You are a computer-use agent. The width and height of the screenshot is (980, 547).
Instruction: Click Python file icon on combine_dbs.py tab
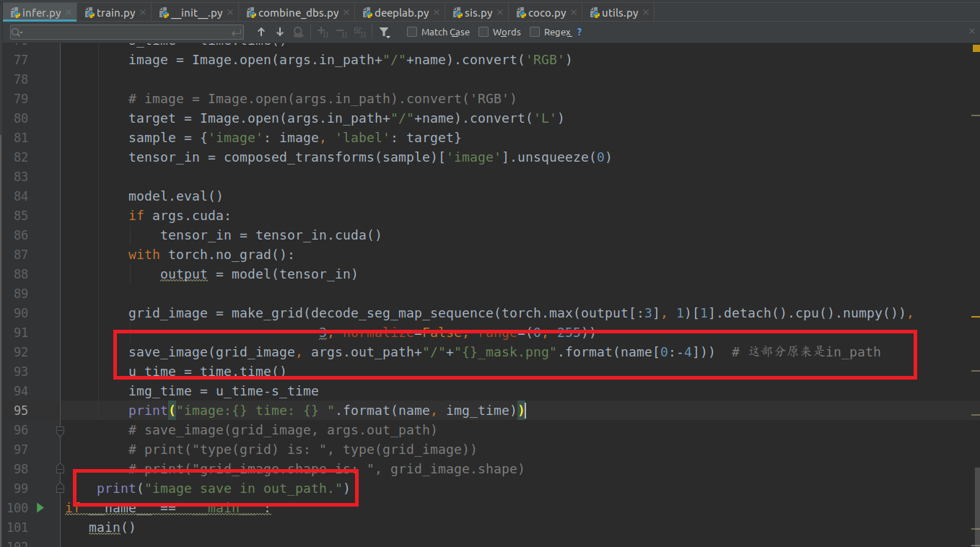(x=251, y=13)
